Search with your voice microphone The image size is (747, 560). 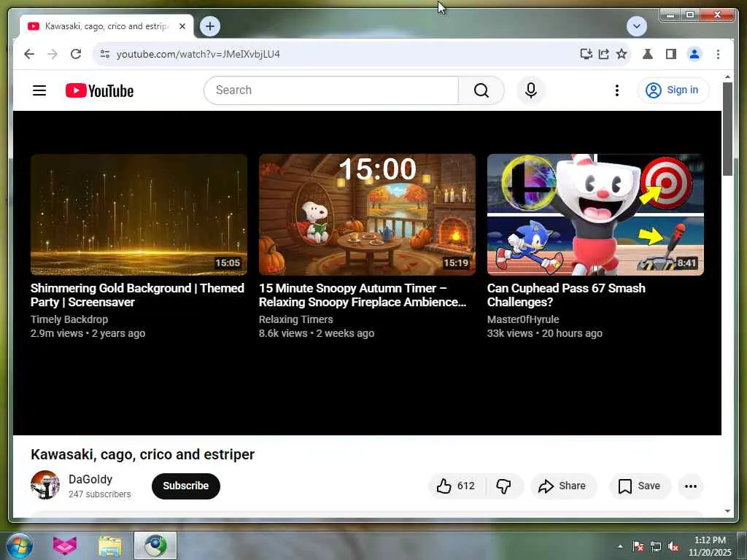click(x=531, y=90)
